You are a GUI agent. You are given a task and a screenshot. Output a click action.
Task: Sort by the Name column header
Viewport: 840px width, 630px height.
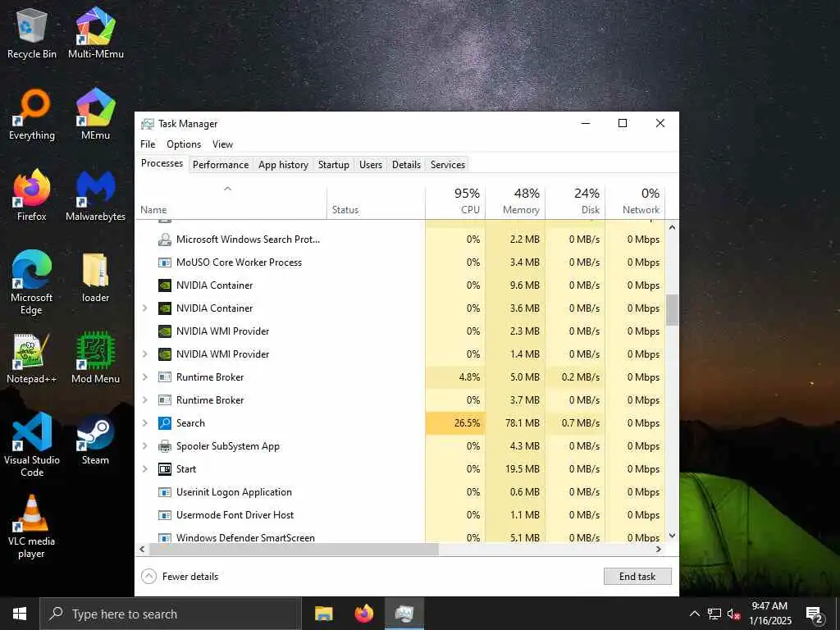[231, 202]
